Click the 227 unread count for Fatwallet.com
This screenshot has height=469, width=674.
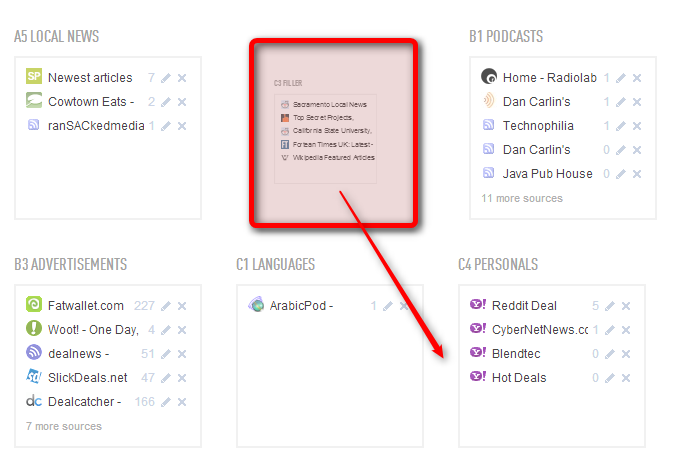(144, 306)
